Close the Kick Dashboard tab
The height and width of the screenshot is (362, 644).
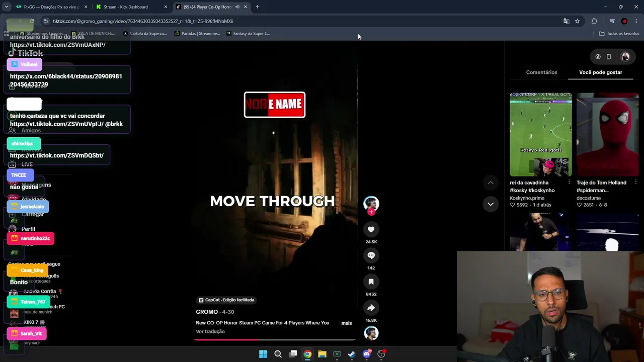(166, 7)
